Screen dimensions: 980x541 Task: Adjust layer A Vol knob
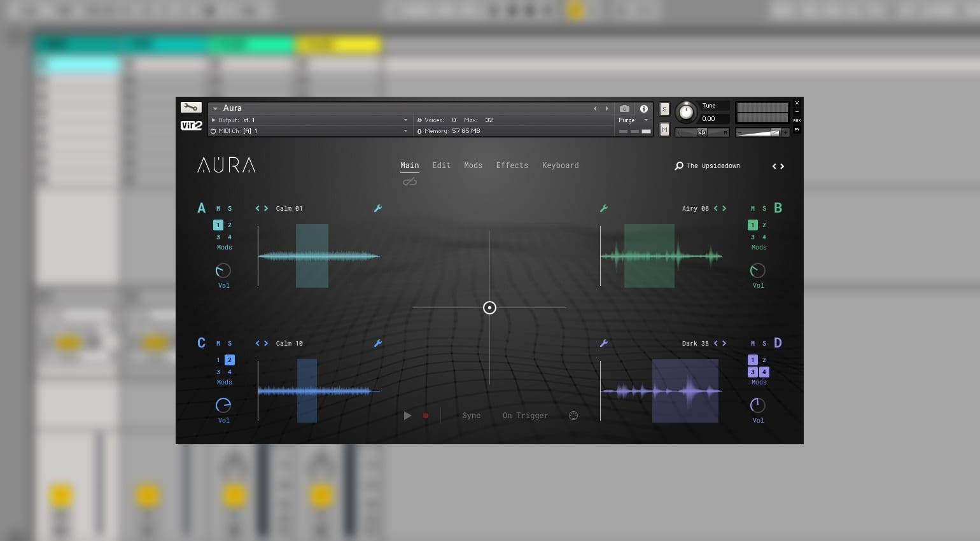(223, 270)
